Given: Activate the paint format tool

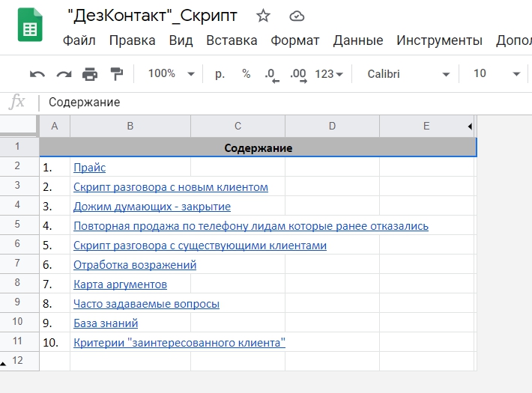Looking at the screenshot, I should click(117, 74).
